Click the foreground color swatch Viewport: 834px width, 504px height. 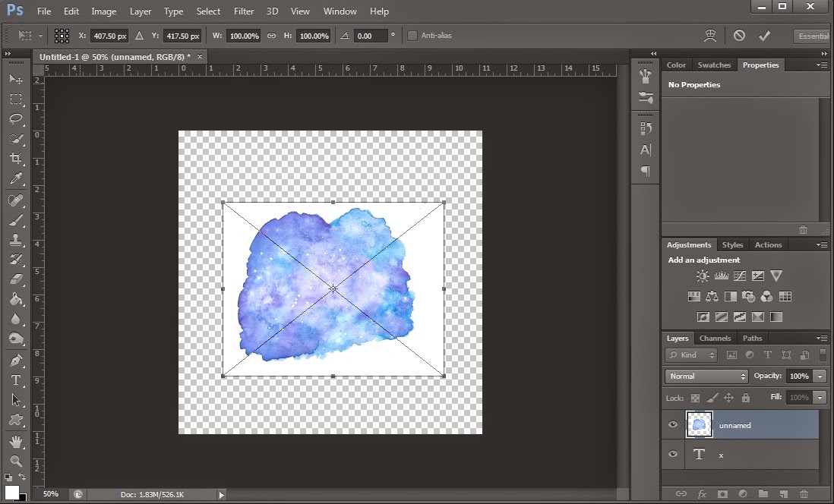tap(11, 492)
